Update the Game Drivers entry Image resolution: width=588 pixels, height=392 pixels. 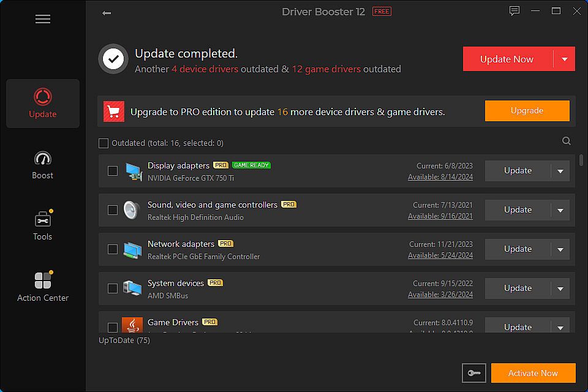coord(518,326)
